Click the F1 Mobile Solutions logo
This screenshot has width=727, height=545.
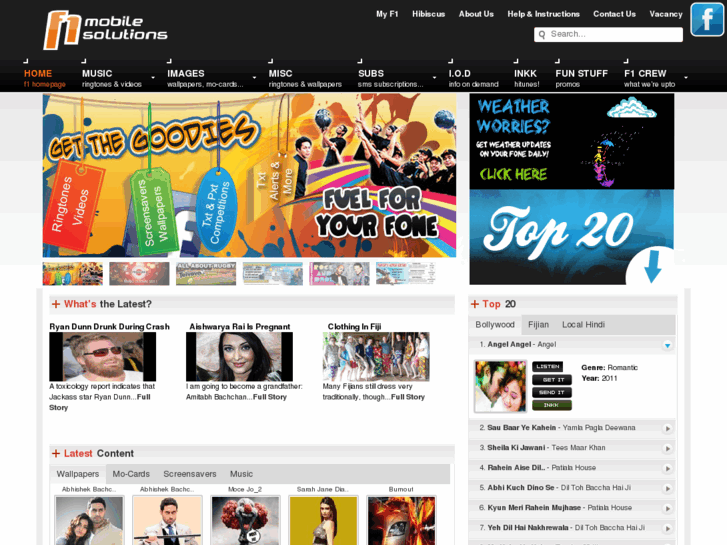click(106, 30)
